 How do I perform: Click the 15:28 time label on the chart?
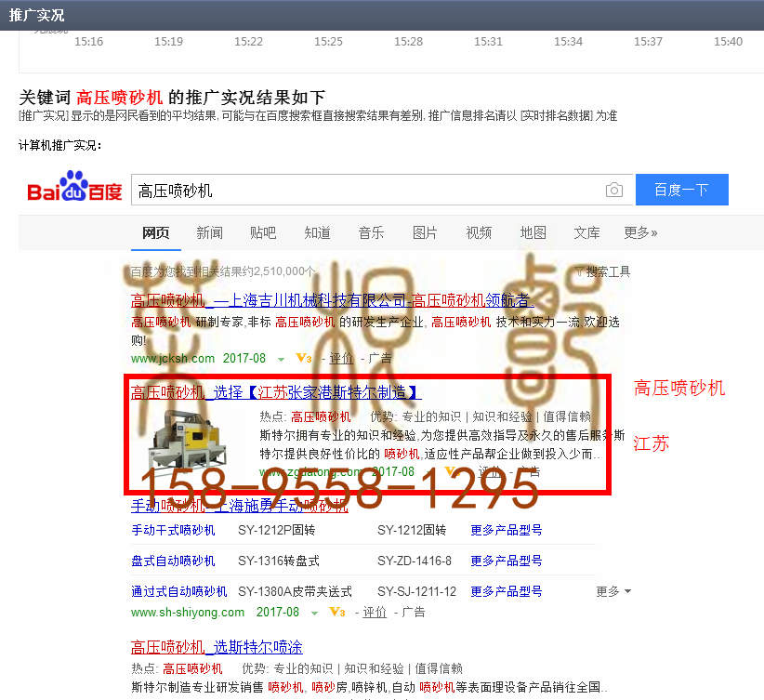[408, 42]
